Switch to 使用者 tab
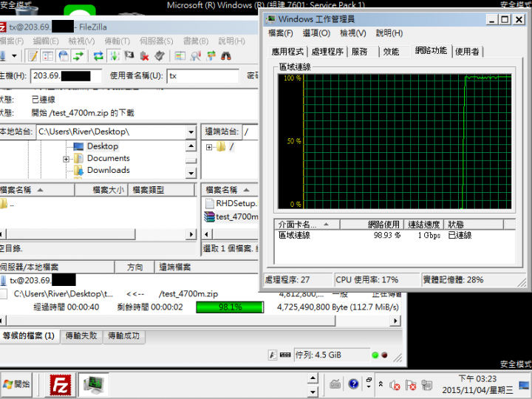This screenshot has height=399, width=532. 467,52
